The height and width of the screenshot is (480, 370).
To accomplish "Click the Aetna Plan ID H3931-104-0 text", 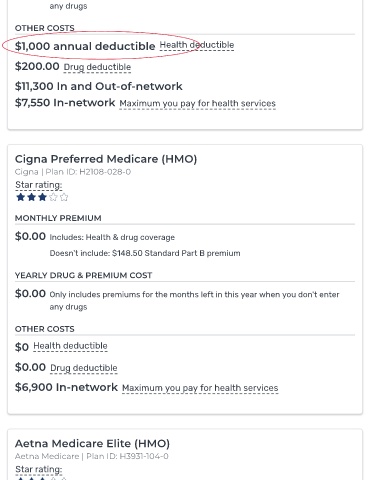I will (127, 456).
